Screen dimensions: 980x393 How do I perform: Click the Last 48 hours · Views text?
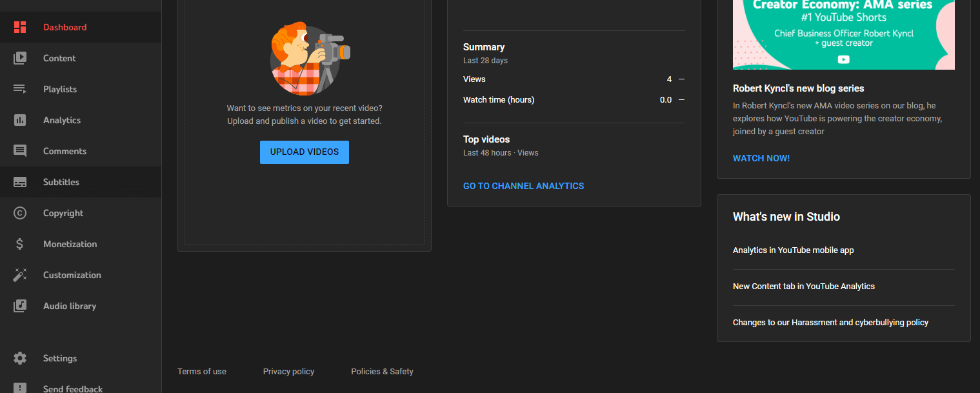[501, 153]
